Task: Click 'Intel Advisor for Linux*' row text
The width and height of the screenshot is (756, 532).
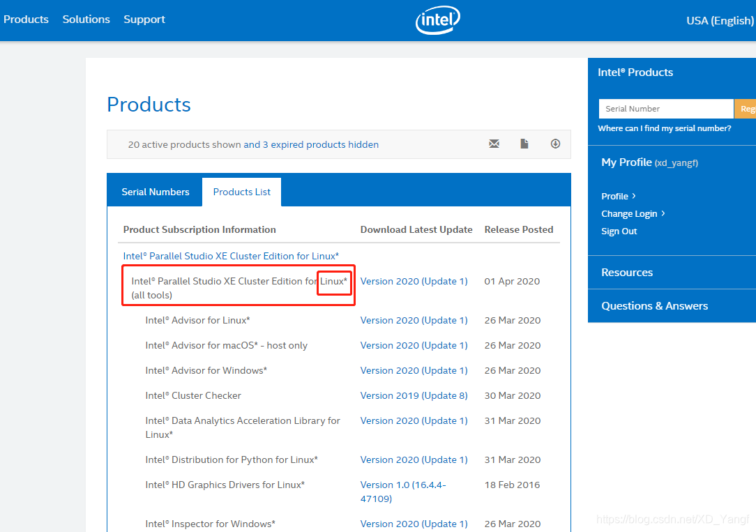Action: 197,321
